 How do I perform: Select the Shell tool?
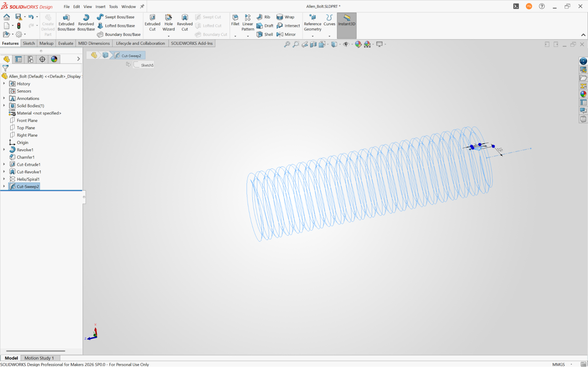pos(264,34)
